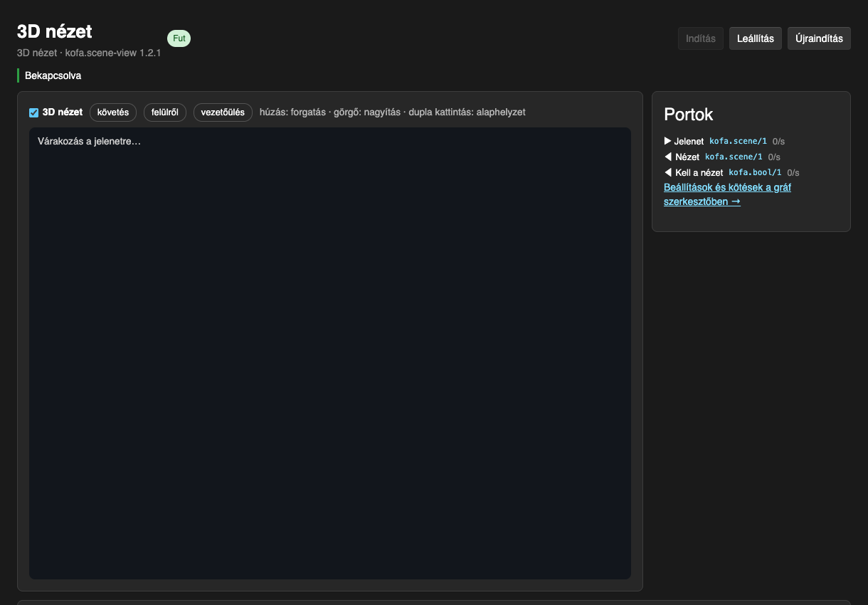Restart with the Újraindítás button

[819, 38]
